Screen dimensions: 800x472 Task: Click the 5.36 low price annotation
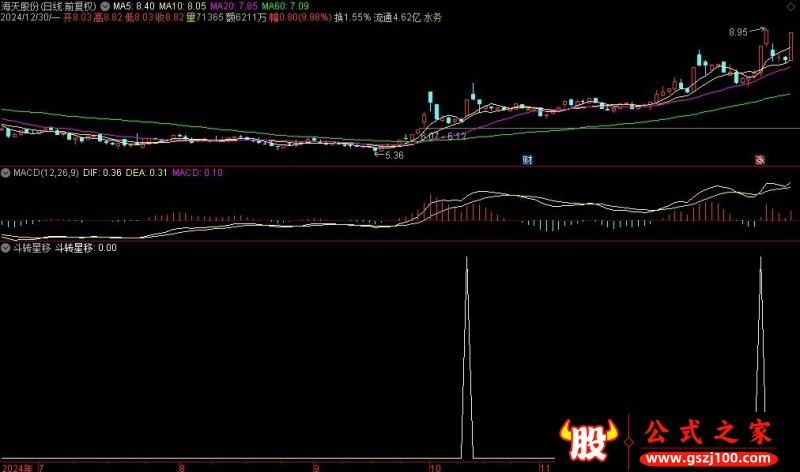(394, 156)
